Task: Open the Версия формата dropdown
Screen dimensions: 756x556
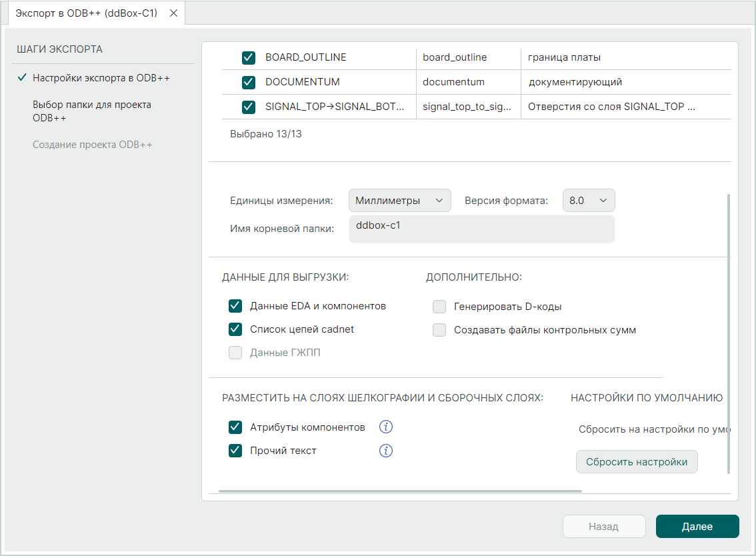Action: tap(588, 201)
